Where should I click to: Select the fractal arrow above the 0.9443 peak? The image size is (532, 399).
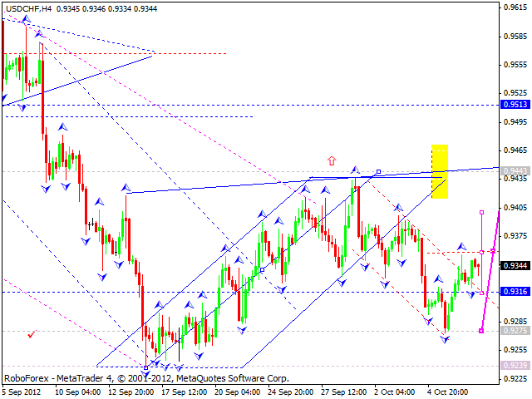tap(354, 170)
